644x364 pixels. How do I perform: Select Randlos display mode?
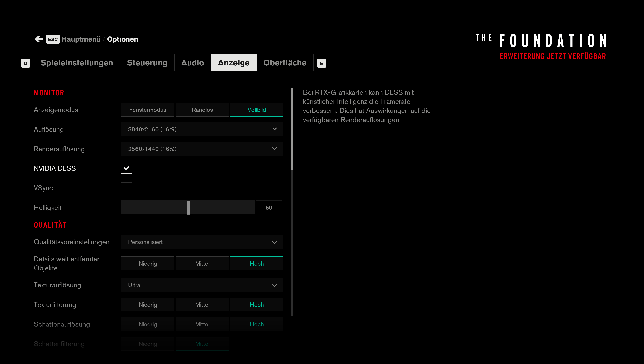pos(202,110)
